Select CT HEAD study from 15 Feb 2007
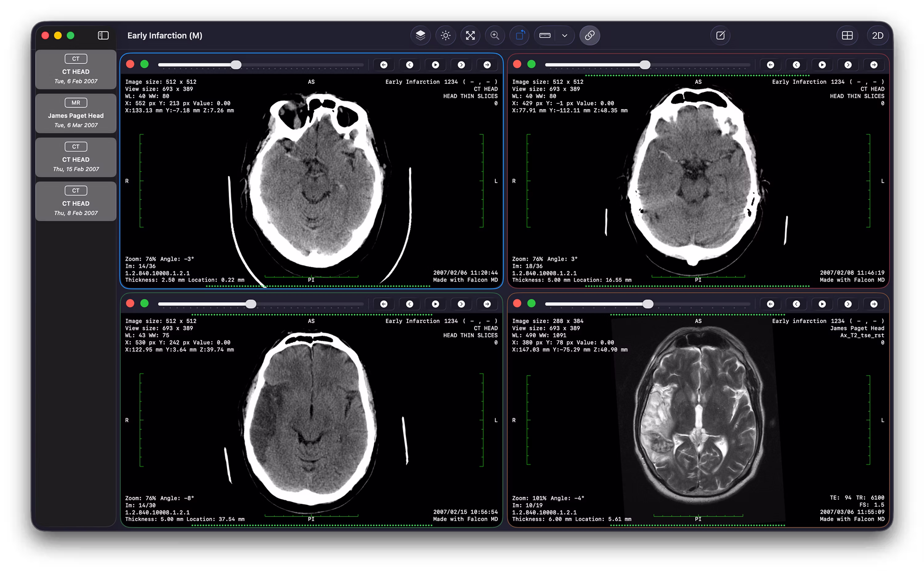Screen dimensions: 924x572 76,157
